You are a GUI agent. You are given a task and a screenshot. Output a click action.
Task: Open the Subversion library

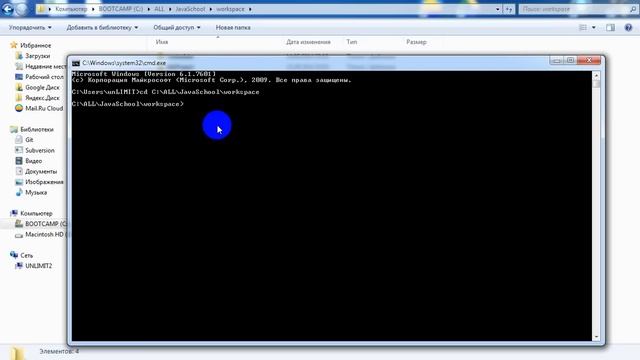click(x=35, y=150)
